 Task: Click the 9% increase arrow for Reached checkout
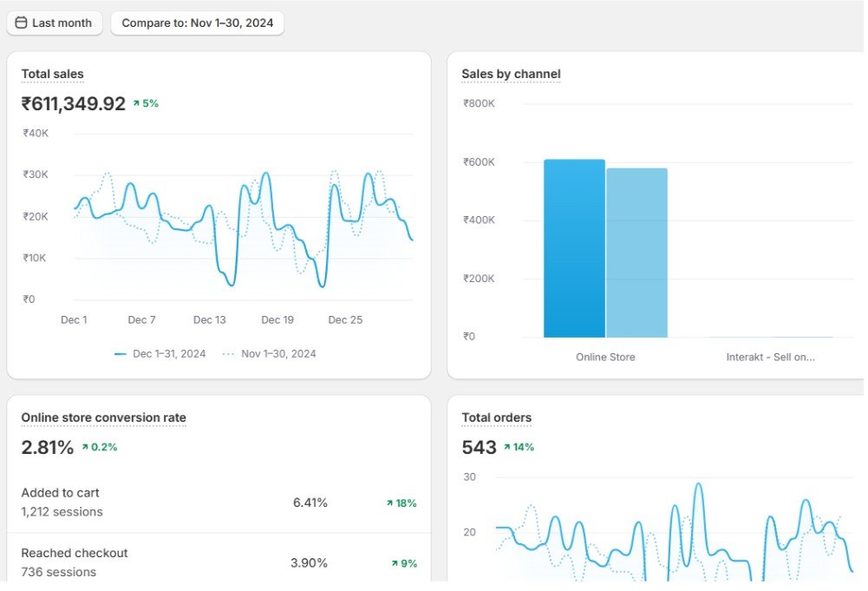click(x=395, y=563)
